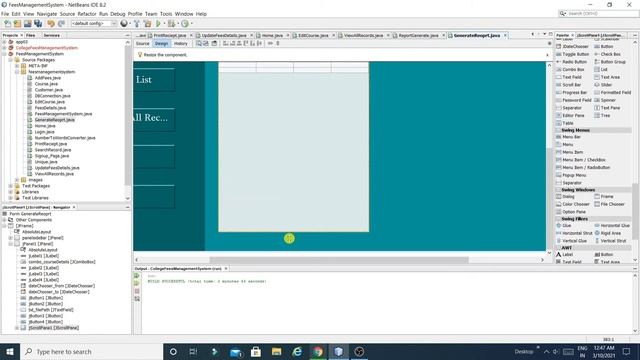Select Progress Bar palette component

[x=571, y=92]
